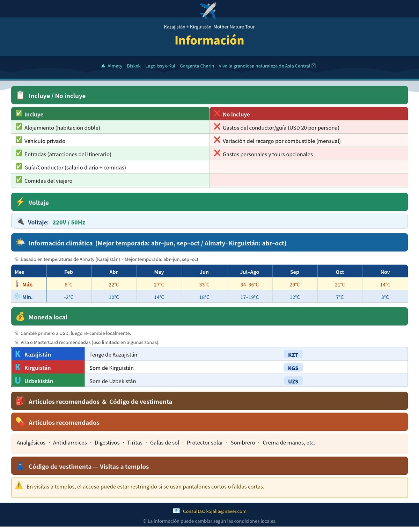Click the pill icon beside Artículos recomendados

click(x=20, y=422)
